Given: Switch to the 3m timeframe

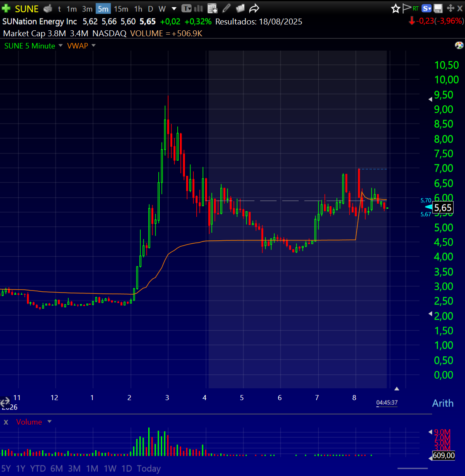Looking at the screenshot, I should point(87,9).
